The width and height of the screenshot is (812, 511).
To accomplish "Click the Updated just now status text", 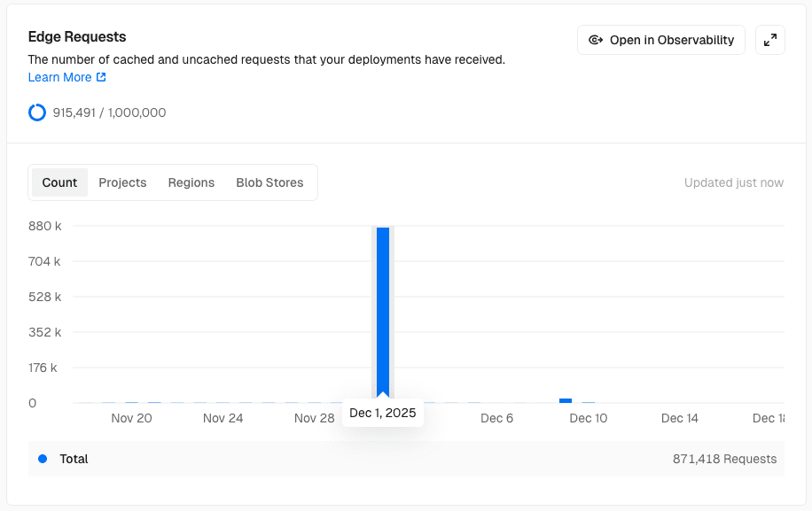I will 733,182.
